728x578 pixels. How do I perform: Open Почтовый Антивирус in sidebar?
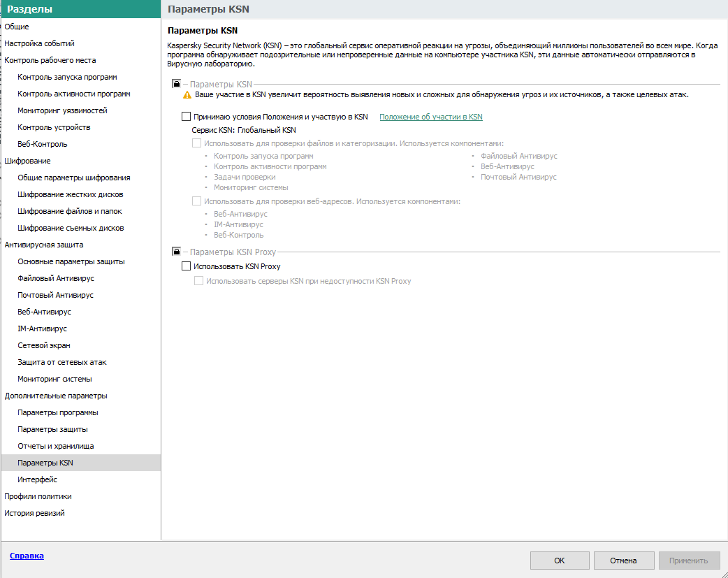[x=81, y=295]
